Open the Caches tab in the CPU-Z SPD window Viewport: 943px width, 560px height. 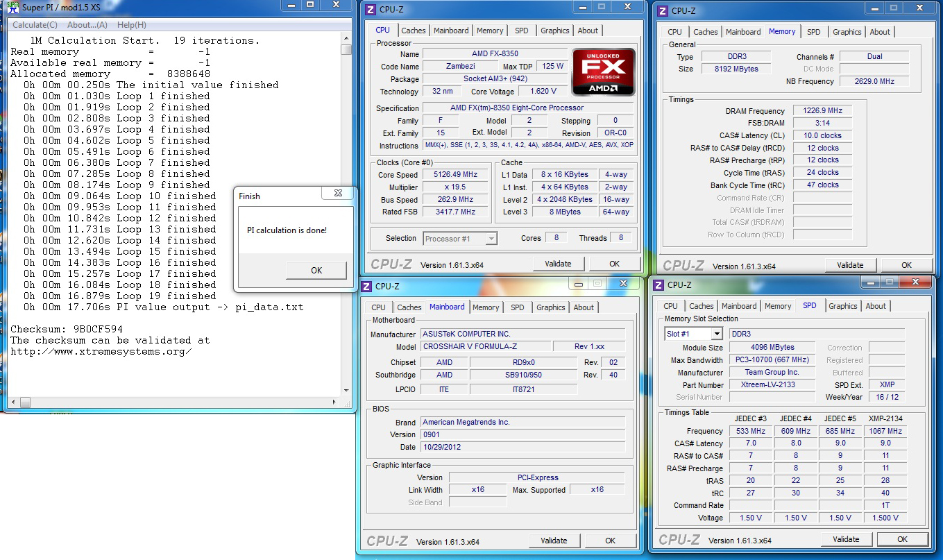pos(702,306)
